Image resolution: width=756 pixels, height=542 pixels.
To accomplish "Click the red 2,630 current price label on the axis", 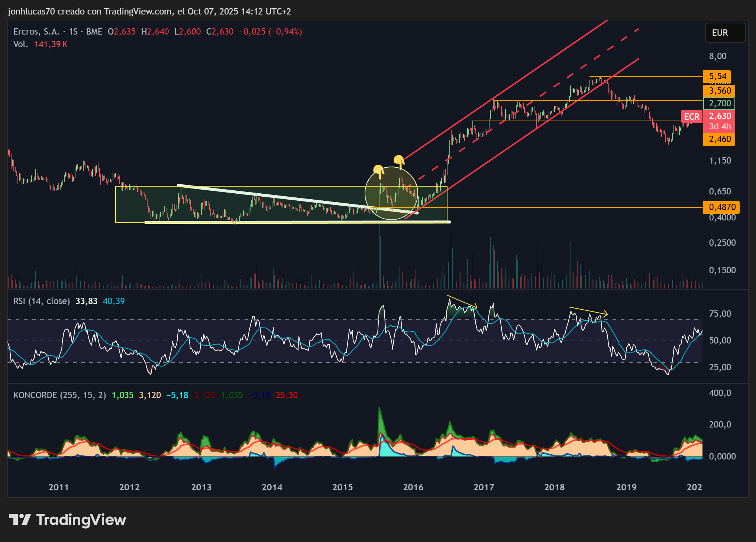I will pyautogui.click(x=719, y=116).
